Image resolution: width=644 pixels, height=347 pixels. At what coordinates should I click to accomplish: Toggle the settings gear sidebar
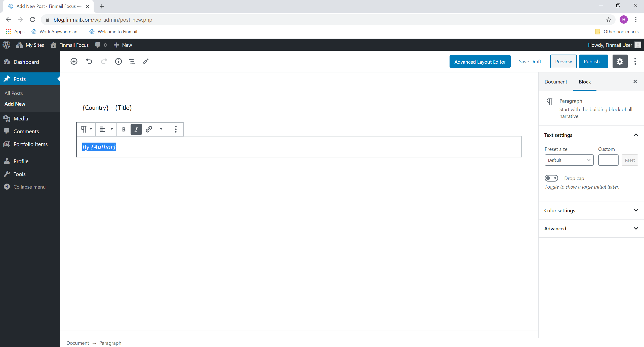tap(620, 61)
